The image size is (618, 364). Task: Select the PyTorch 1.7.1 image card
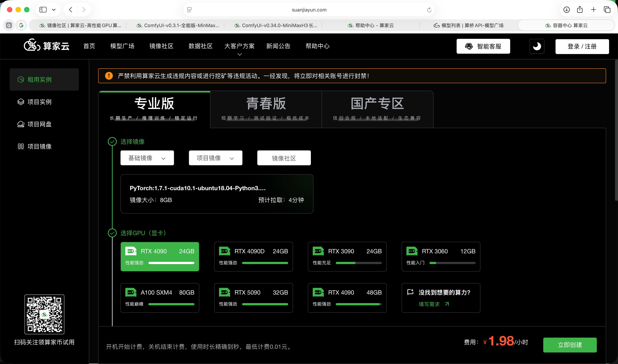point(217,194)
